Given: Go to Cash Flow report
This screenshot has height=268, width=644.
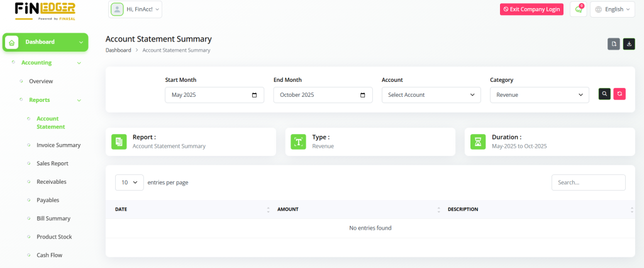Looking at the screenshot, I should pyautogui.click(x=50, y=255).
